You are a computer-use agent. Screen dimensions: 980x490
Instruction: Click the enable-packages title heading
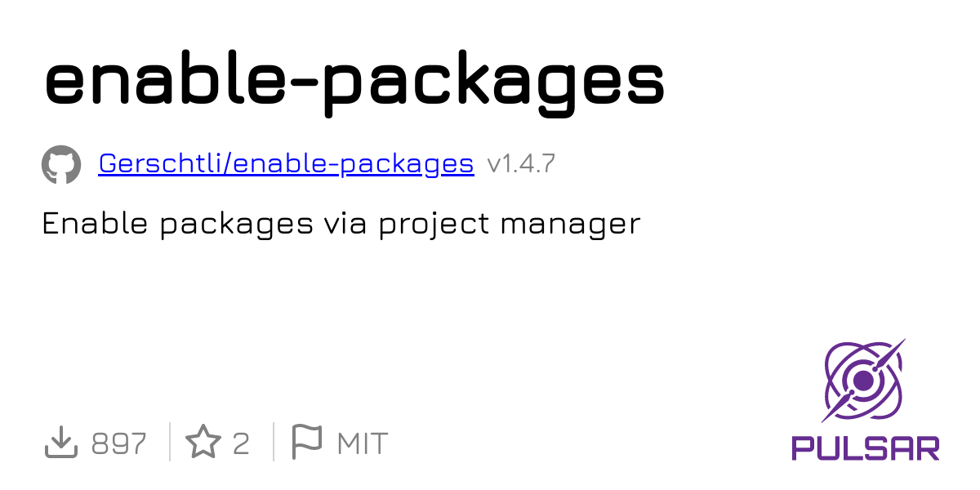(354, 80)
